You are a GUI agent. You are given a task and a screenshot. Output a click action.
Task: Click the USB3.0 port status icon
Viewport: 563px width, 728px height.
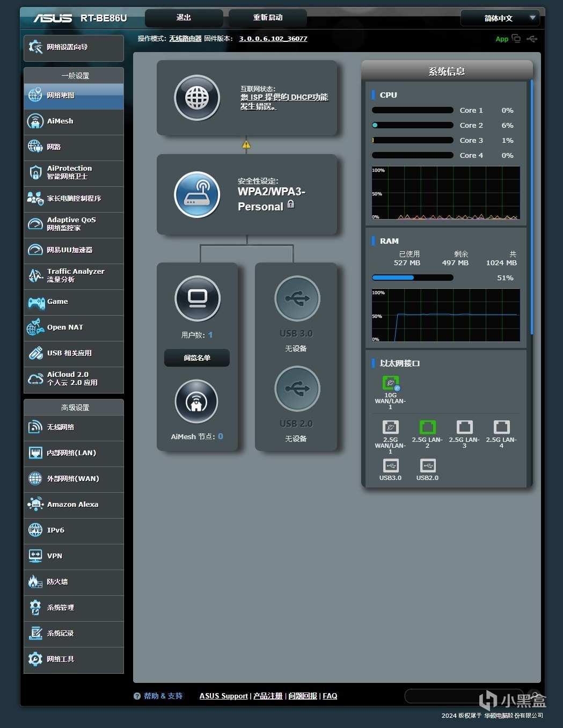pyautogui.click(x=390, y=465)
